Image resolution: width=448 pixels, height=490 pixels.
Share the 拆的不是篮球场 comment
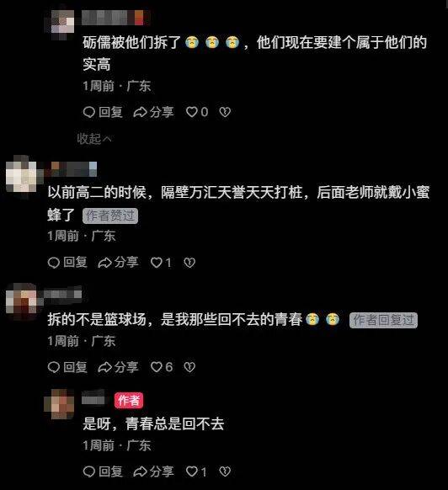118,367
